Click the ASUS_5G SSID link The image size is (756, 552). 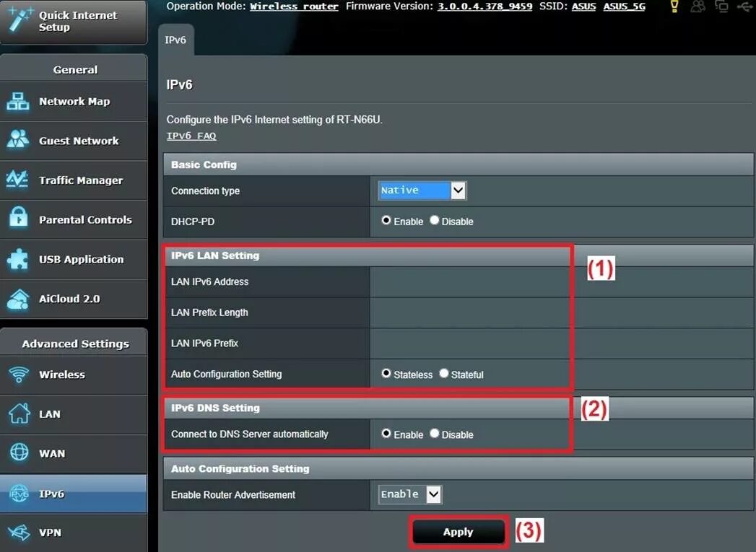tap(625, 6)
